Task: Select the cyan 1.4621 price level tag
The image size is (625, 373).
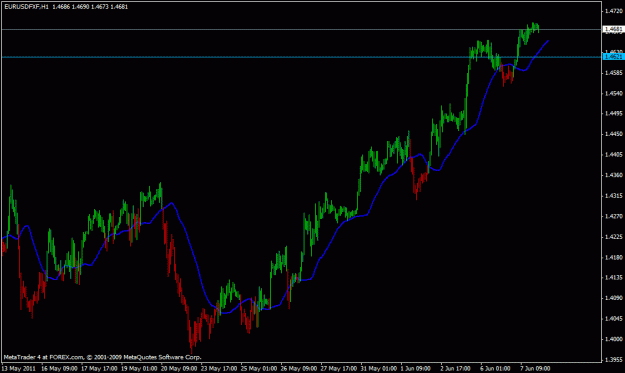Action: (x=613, y=57)
